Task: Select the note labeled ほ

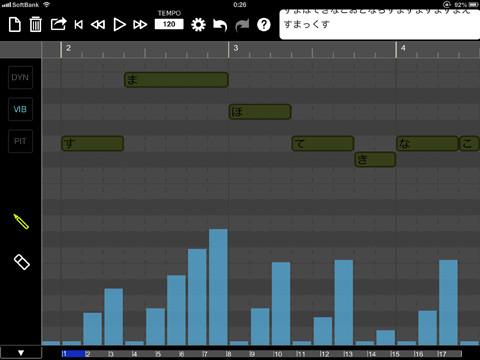Action: coord(260,112)
